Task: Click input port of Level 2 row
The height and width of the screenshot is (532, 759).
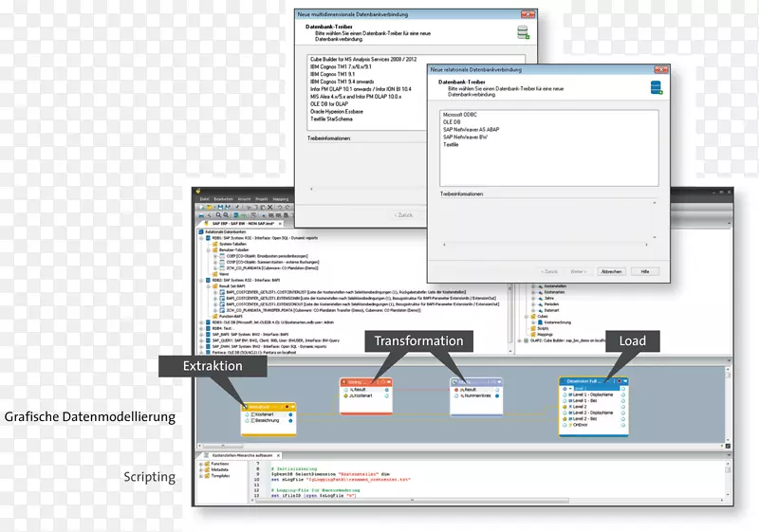Action: (565, 407)
